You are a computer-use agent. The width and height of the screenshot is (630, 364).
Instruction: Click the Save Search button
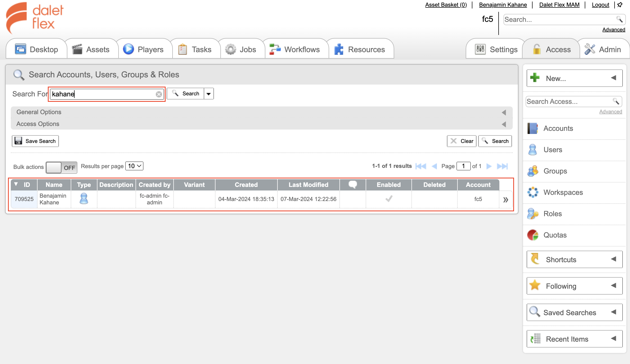coord(35,141)
